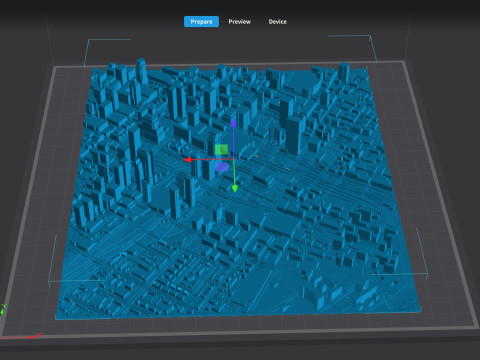Viewport: 480px width, 360px height.
Task: Click the blue plane-move square handle
Action: tap(222, 167)
